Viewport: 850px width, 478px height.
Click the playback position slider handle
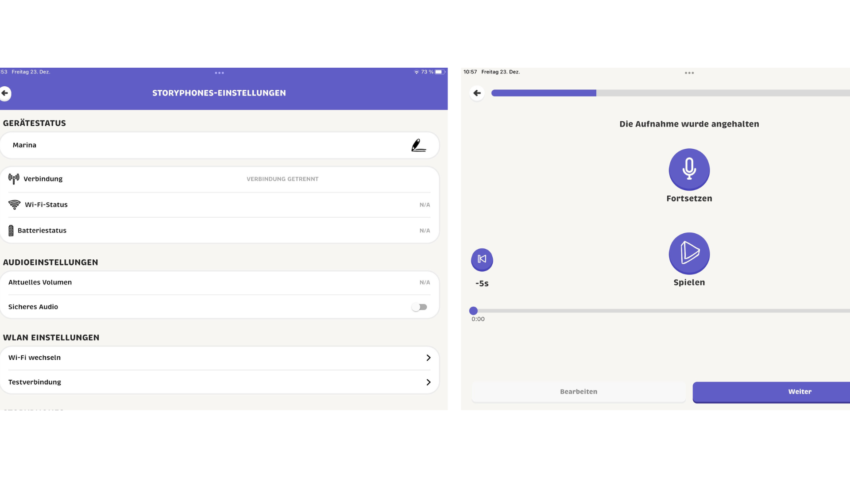[473, 311]
